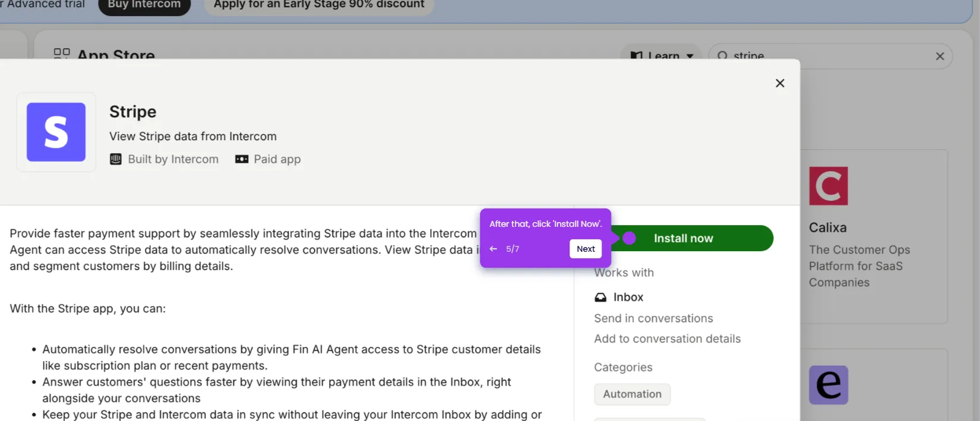Click the Inbox tray icon
980x421 pixels.
[x=600, y=297]
